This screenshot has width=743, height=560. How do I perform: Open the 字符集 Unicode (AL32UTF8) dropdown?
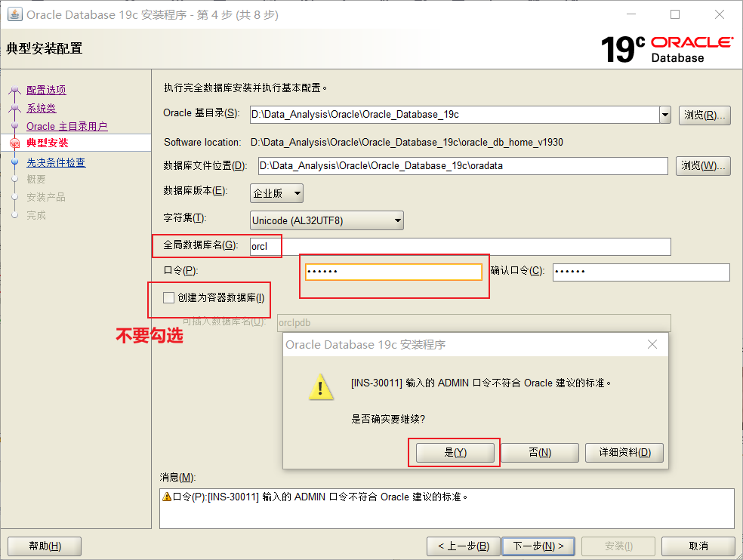point(327,220)
